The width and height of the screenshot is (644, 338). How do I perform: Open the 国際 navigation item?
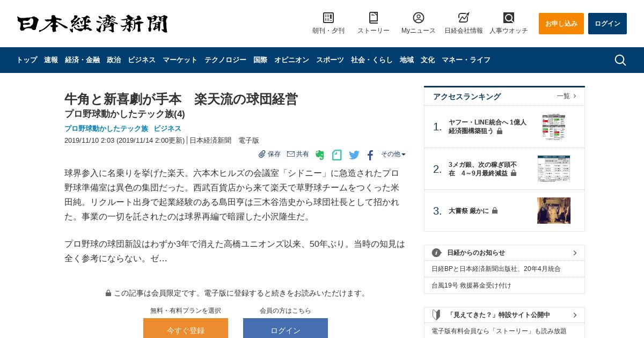(260, 60)
